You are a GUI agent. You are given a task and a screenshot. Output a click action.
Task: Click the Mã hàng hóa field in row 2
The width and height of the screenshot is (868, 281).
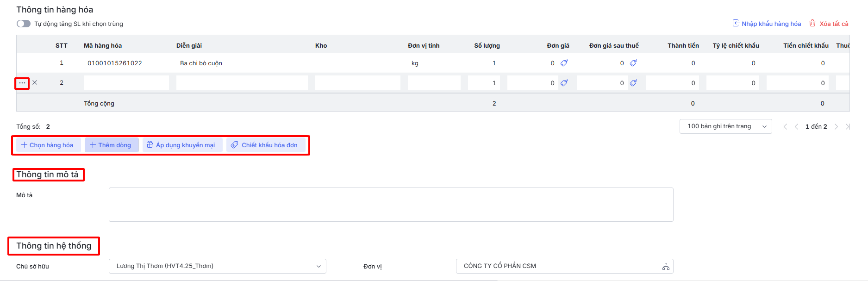click(126, 83)
